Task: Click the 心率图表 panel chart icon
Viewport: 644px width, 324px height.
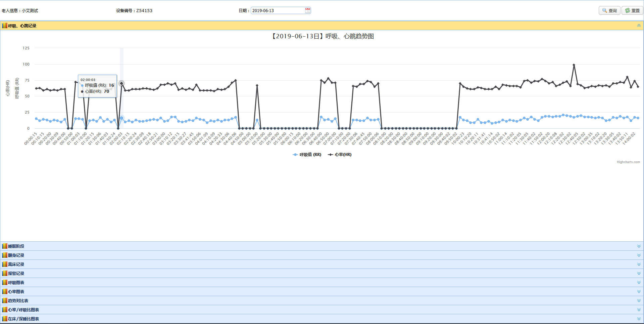Action: [5, 292]
